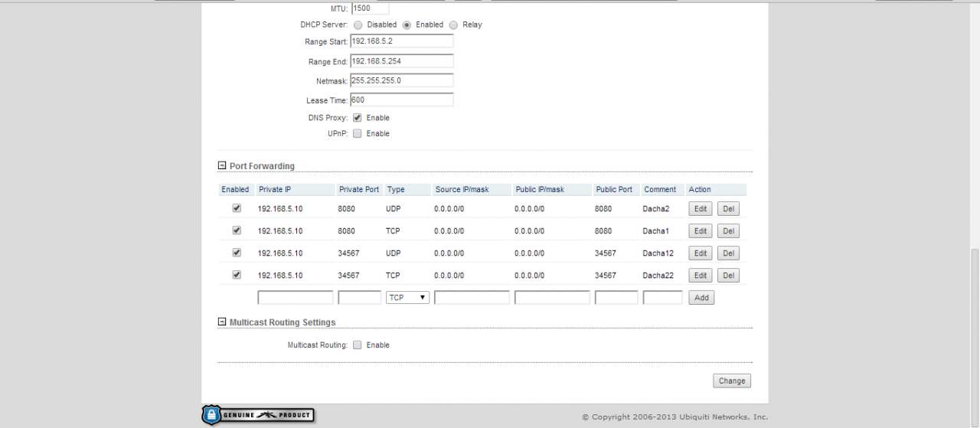Uncheck Enabled for the Dacha22 rule

pos(237,275)
